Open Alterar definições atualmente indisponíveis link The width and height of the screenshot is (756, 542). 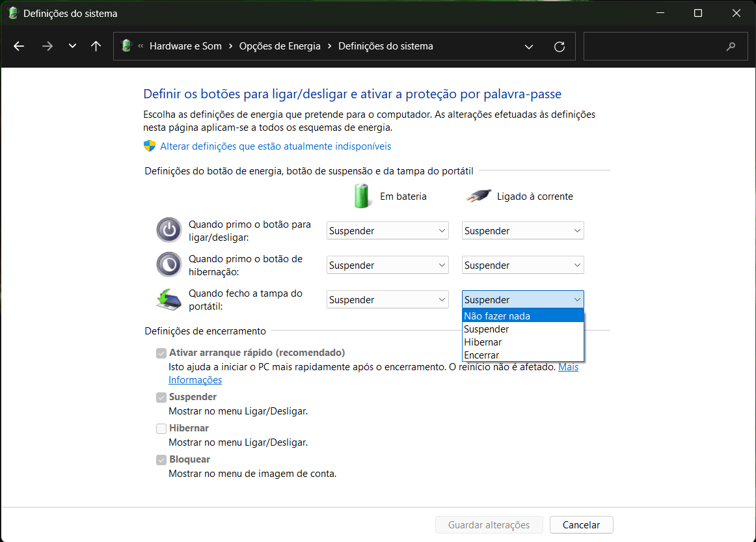click(275, 146)
